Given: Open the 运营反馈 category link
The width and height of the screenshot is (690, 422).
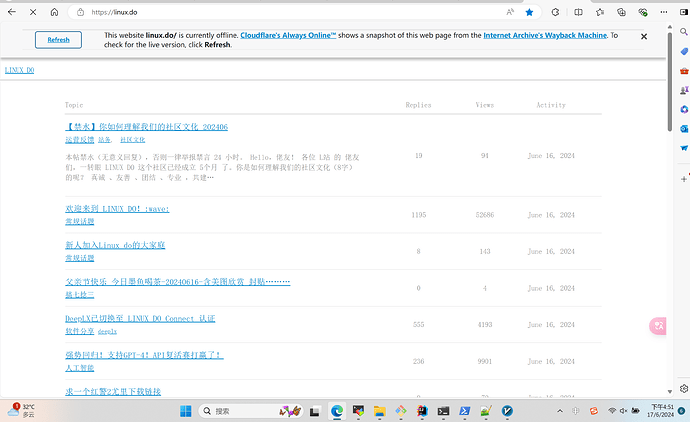Looking at the screenshot, I should click(x=80, y=139).
